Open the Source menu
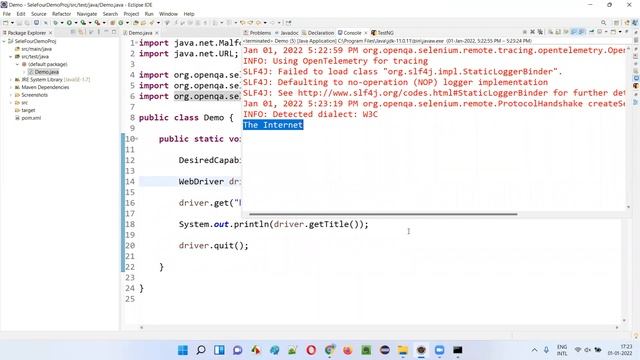This screenshot has width=640, height=360. coord(38,14)
